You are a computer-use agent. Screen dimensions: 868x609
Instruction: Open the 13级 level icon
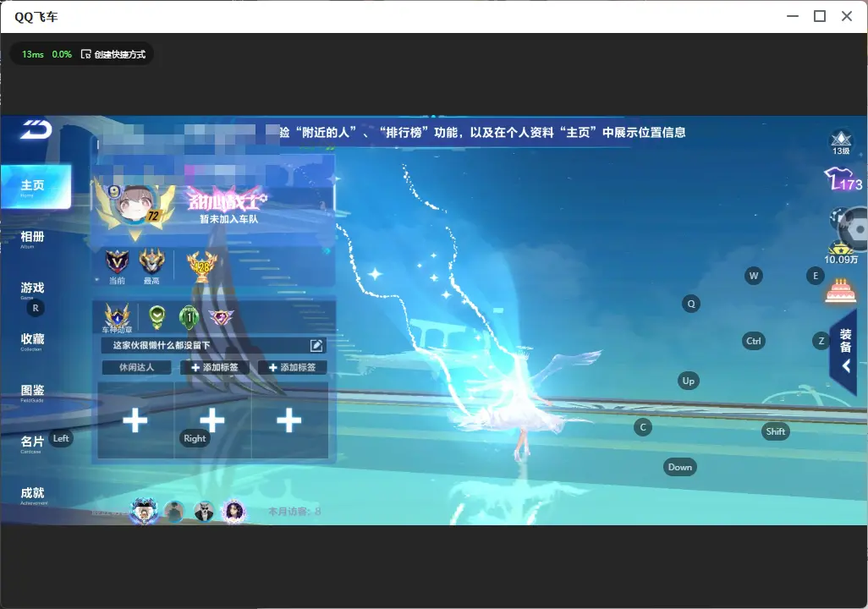coord(841,142)
